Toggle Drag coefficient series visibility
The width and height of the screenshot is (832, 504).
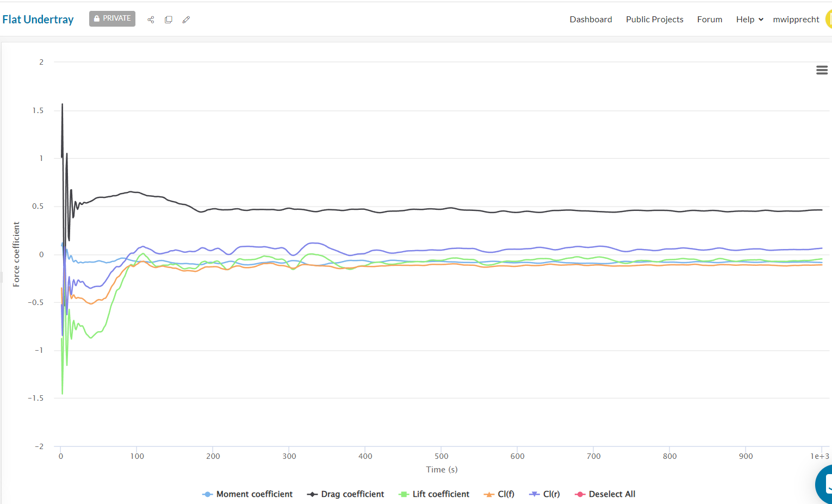(346, 494)
